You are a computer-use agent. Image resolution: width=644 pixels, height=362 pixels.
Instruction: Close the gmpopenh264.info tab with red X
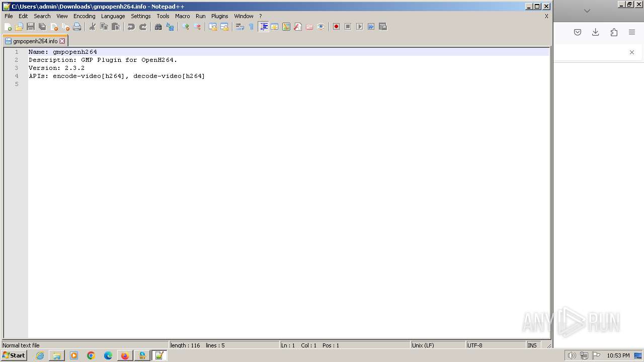(62, 41)
